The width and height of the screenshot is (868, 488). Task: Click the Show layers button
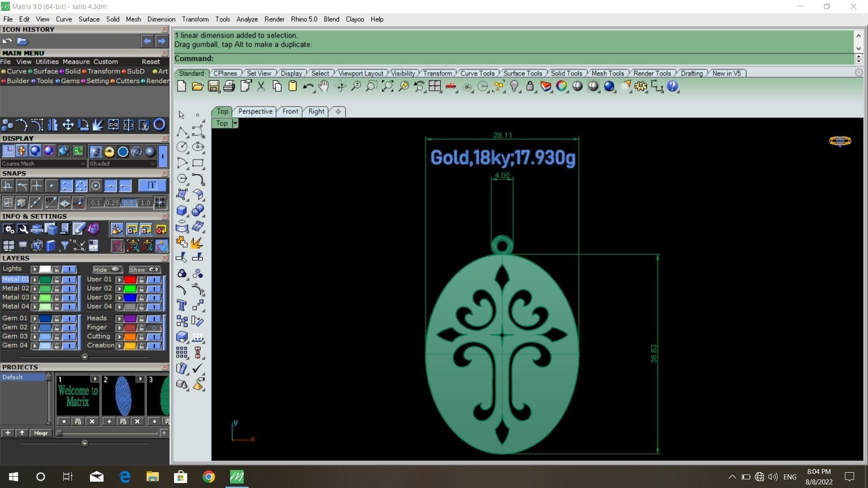[145, 269]
